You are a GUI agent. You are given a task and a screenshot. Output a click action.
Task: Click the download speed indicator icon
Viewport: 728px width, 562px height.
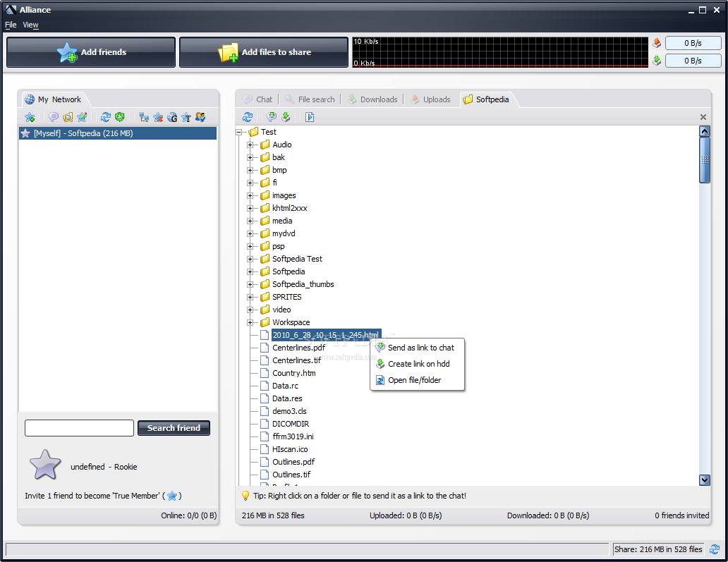pos(657,61)
